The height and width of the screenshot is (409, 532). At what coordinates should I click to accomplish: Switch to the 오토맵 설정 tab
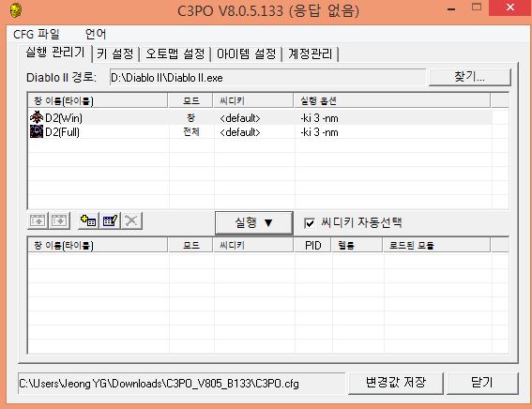click(175, 53)
